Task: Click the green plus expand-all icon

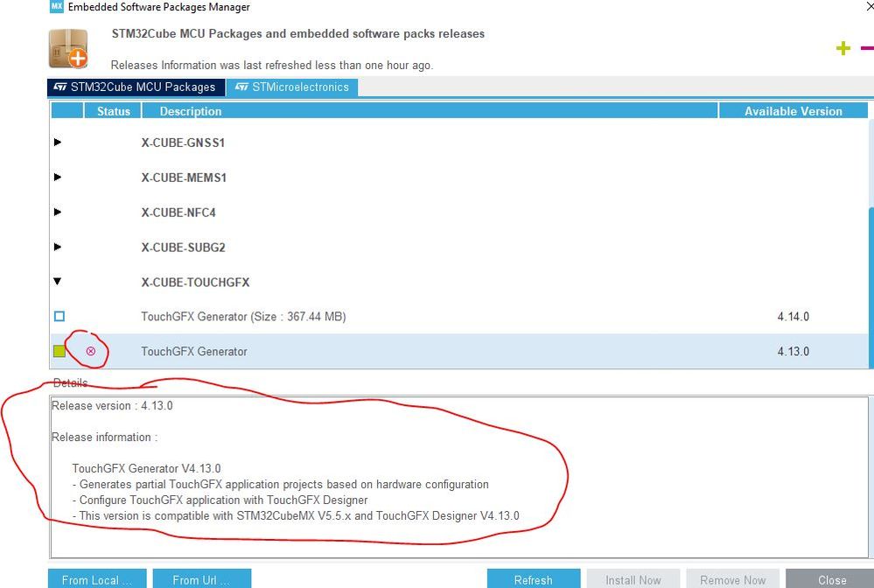Action: 843,48
